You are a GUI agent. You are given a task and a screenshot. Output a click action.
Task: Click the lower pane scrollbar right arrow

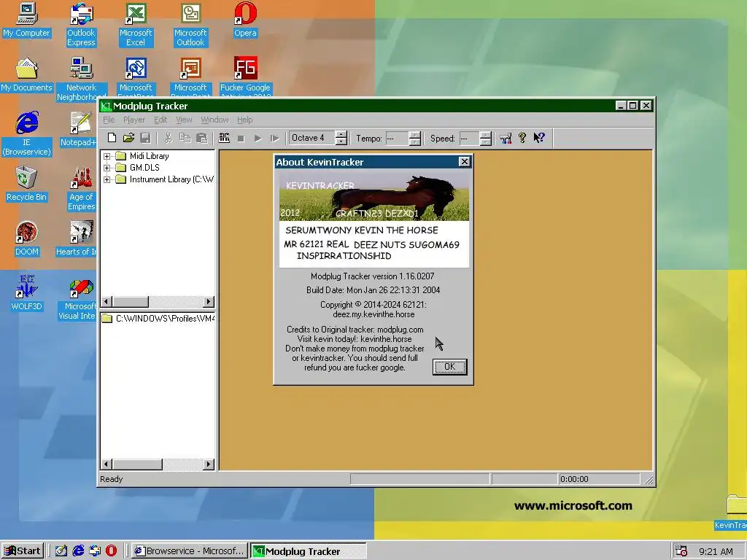click(x=208, y=464)
